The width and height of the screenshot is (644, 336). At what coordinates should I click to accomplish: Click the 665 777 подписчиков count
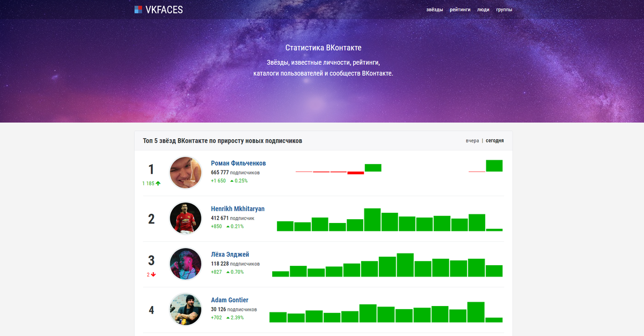click(x=235, y=173)
